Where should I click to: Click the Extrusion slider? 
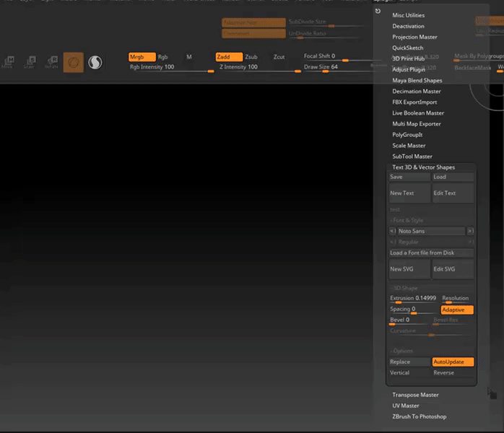click(x=413, y=299)
